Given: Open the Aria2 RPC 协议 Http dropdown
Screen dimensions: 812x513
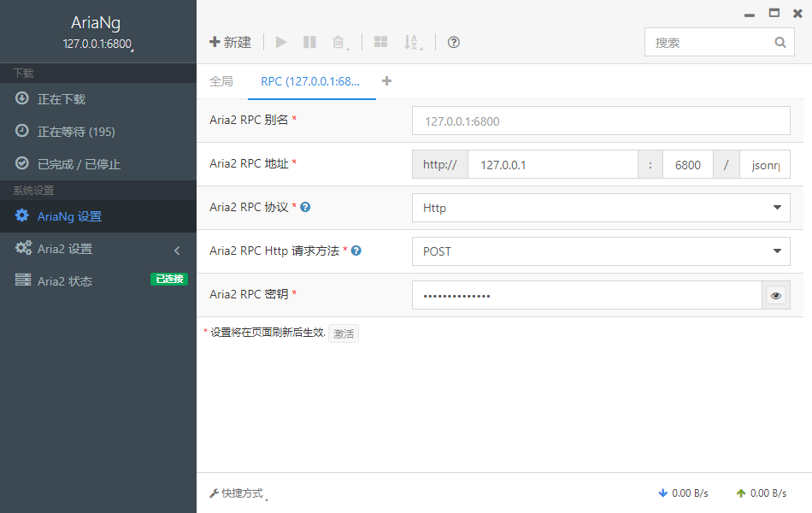Looking at the screenshot, I should (x=601, y=208).
